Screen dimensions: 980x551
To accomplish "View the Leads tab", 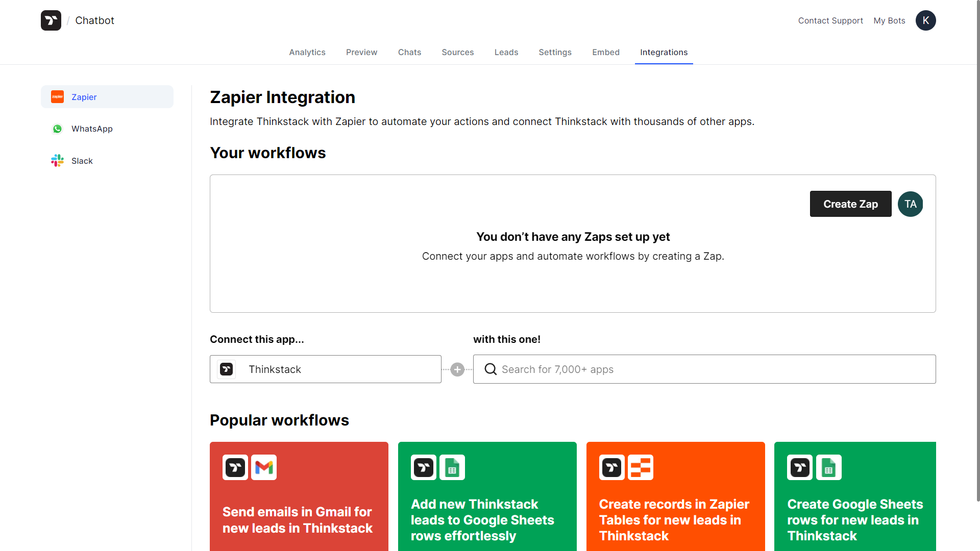I will [x=506, y=52].
